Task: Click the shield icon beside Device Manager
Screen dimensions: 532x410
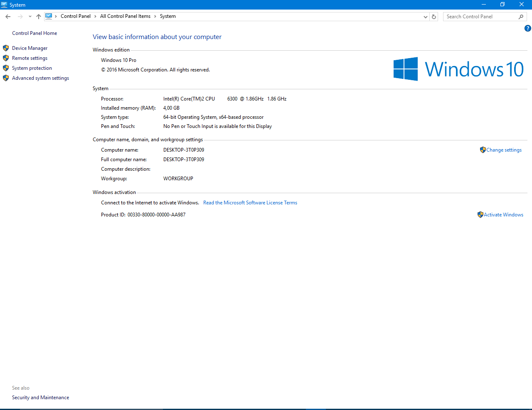Action: click(x=6, y=48)
